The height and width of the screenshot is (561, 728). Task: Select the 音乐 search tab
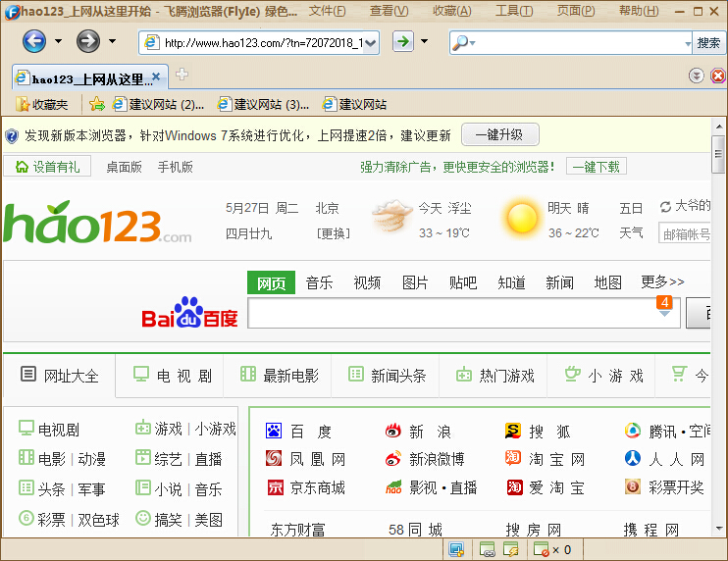[x=319, y=282]
